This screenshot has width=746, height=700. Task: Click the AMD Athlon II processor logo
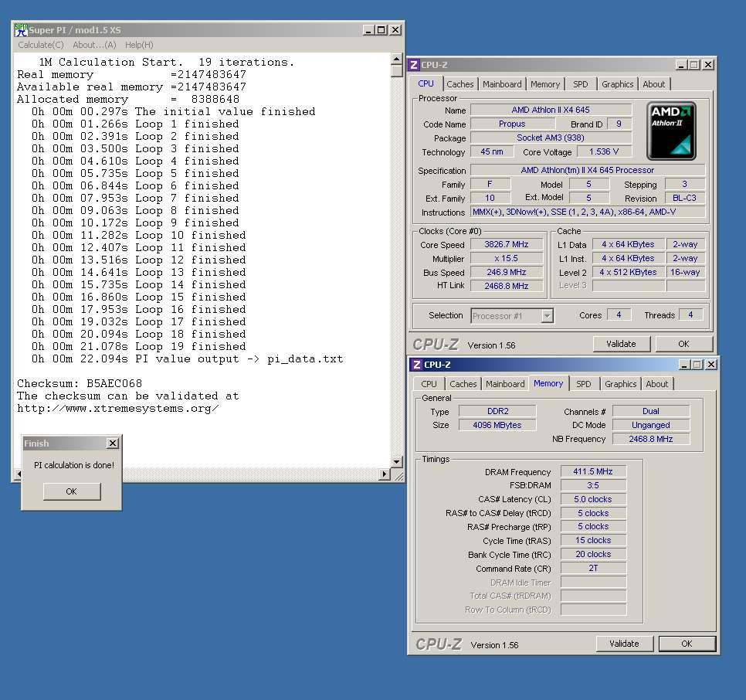pyautogui.click(x=671, y=131)
